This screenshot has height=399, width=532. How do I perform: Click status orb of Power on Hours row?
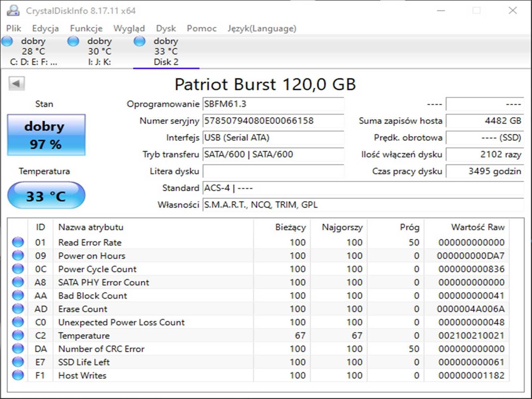pos(18,255)
